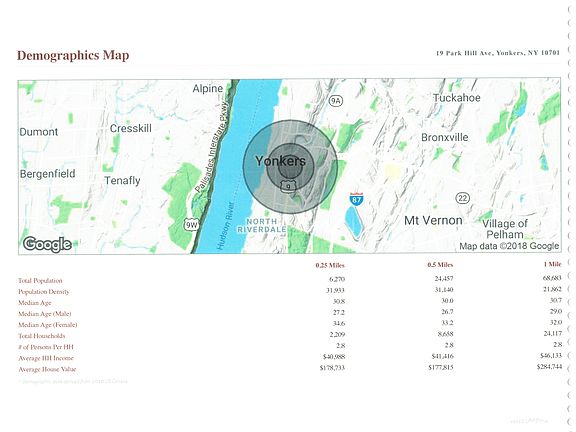Click the Hudson River label

pos(225,226)
